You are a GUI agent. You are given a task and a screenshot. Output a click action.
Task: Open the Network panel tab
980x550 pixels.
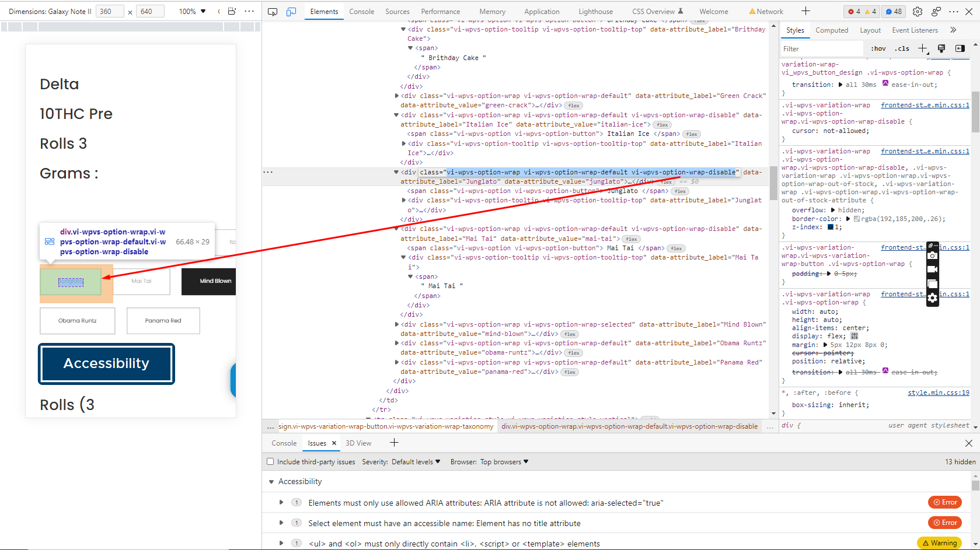(x=766, y=12)
